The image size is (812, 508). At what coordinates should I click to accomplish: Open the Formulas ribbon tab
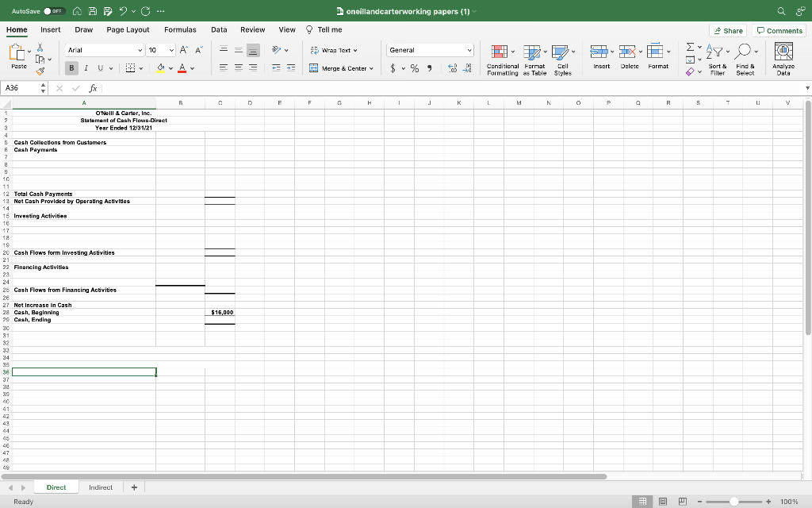(x=180, y=29)
